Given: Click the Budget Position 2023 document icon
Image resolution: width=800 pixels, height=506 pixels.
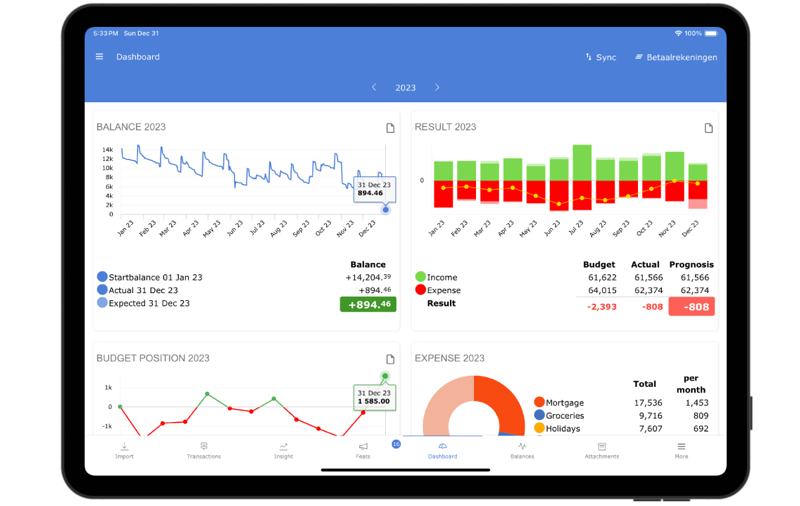Looking at the screenshot, I should pyautogui.click(x=390, y=359).
